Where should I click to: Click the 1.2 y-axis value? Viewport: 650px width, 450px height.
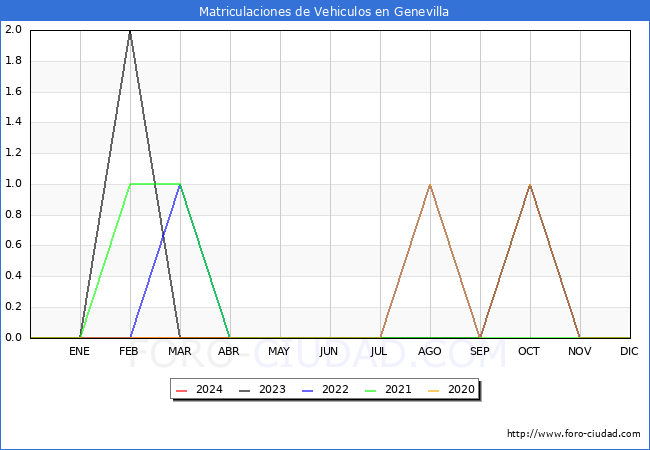tap(13, 152)
